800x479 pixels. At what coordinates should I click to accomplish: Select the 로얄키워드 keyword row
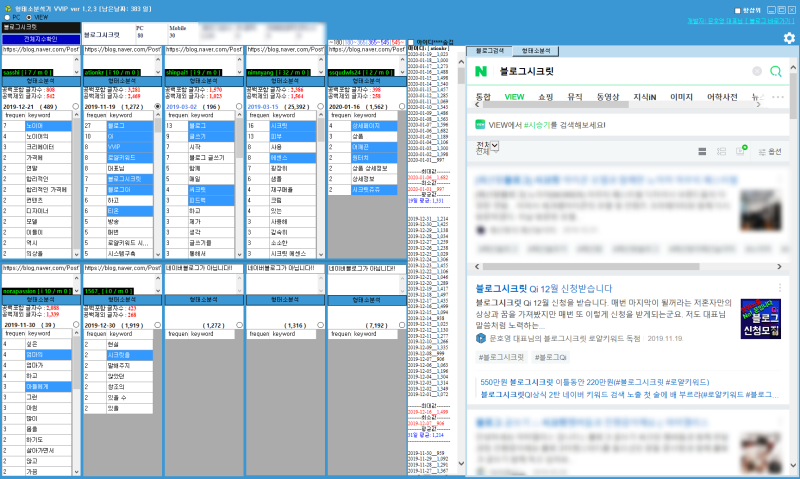coord(130,158)
